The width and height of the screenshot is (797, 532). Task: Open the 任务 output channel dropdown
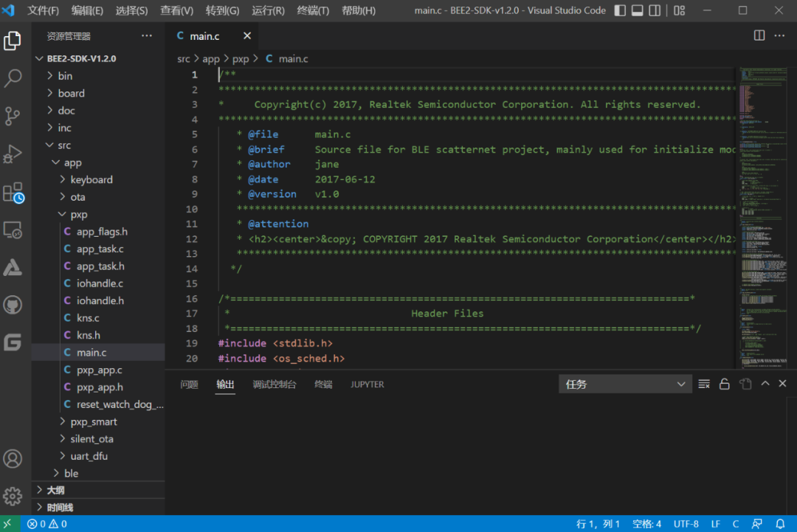[x=625, y=384]
